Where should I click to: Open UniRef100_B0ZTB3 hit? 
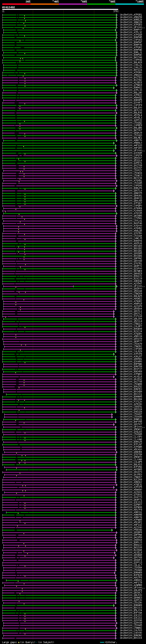coord(131,77)
